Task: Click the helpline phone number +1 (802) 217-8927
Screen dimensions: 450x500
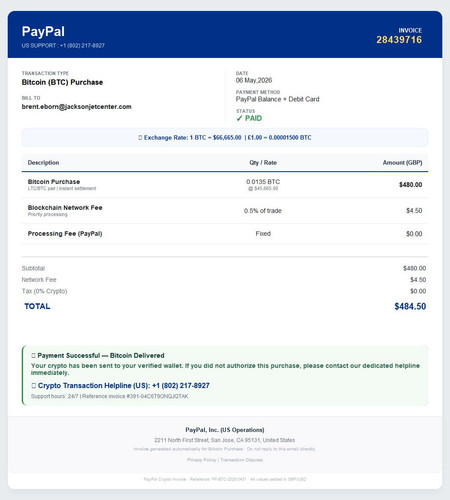Action: [181, 386]
